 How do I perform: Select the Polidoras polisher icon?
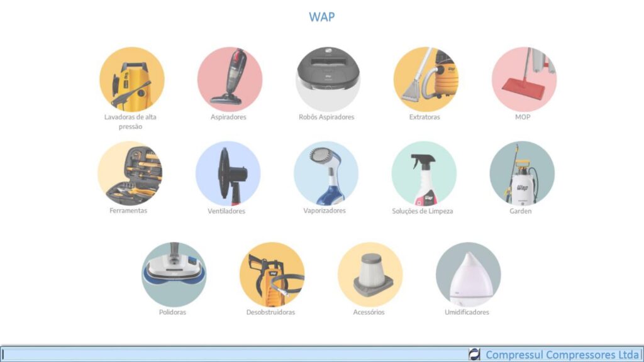(x=174, y=275)
